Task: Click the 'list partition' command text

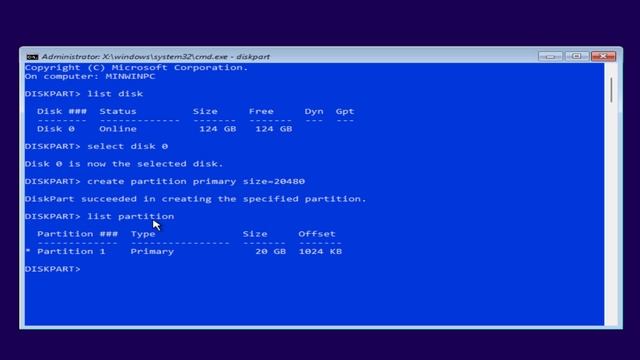Action: (x=131, y=216)
